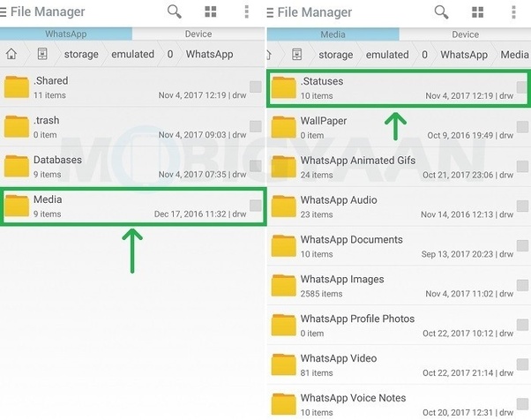
Task: Open the WhatsApp Documents folder icon
Action: 284,246
